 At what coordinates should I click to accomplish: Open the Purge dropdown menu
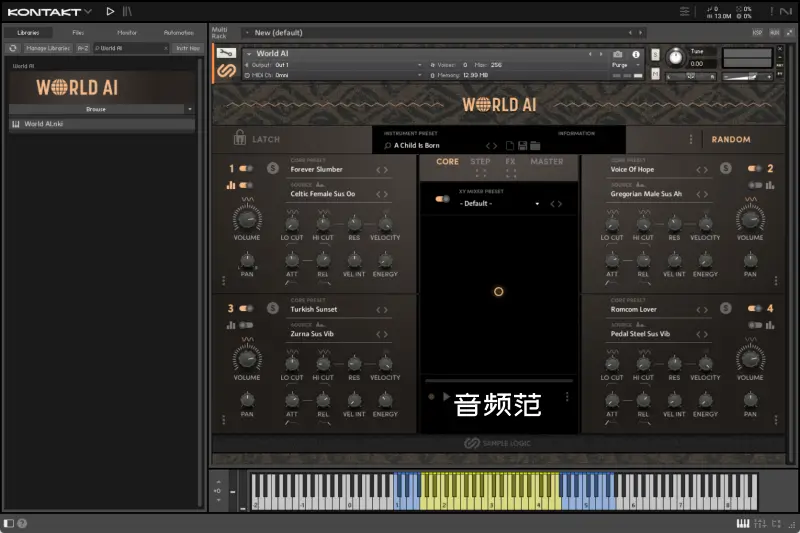click(x=626, y=65)
